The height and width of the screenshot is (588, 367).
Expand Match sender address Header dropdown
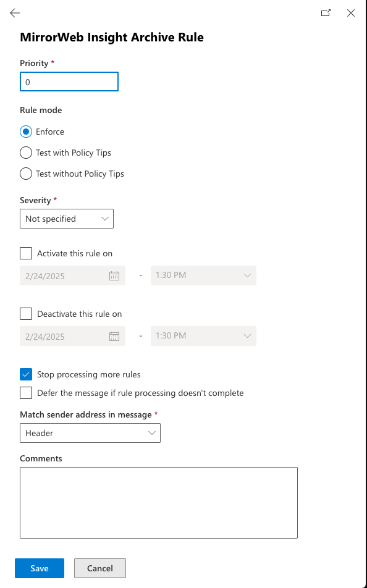point(90,433)
